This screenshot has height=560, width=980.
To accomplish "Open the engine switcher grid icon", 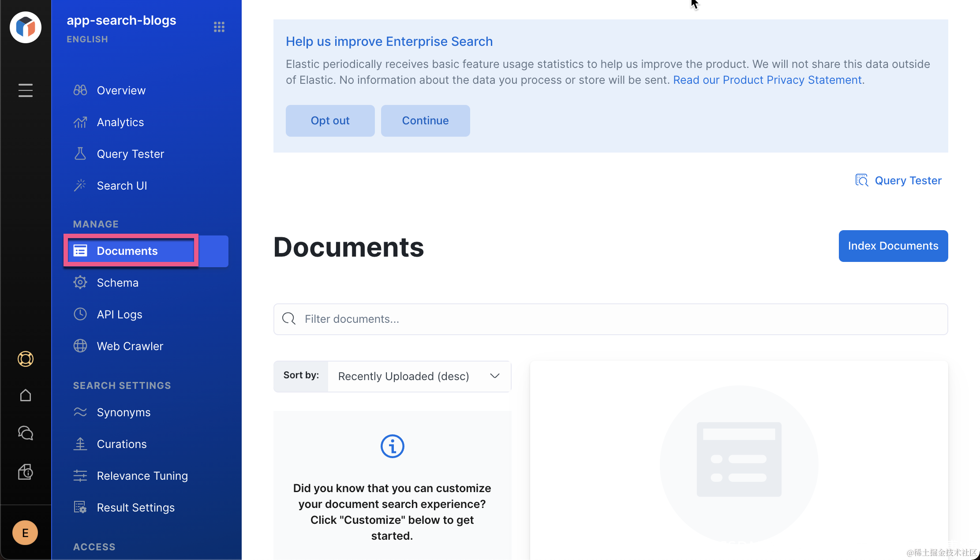I will (x=219, y=27).
